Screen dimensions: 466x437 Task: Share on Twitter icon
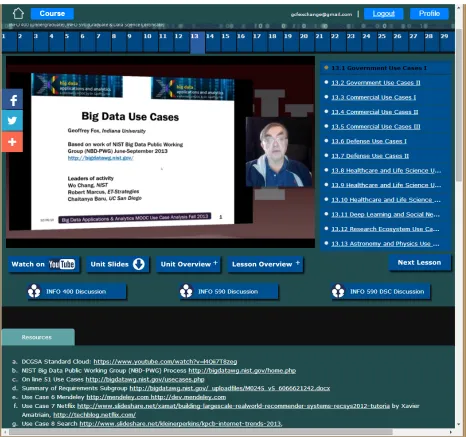(x=12, y=120)
